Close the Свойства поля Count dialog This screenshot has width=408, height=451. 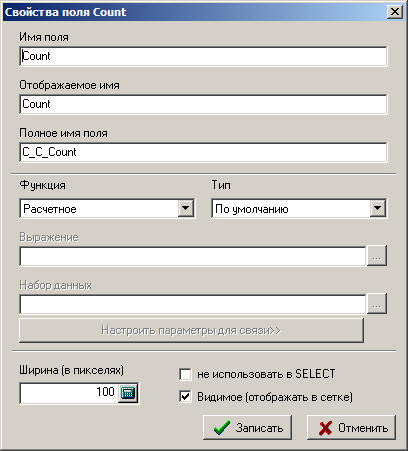[395, 12]
